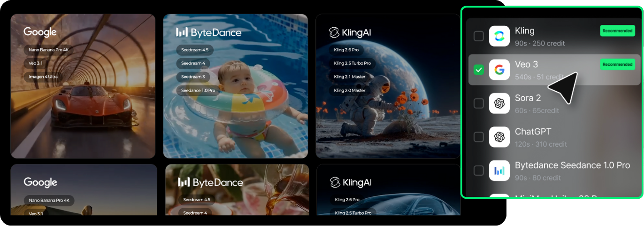Check the ChatGPT model checkbox

click(478, 137)
